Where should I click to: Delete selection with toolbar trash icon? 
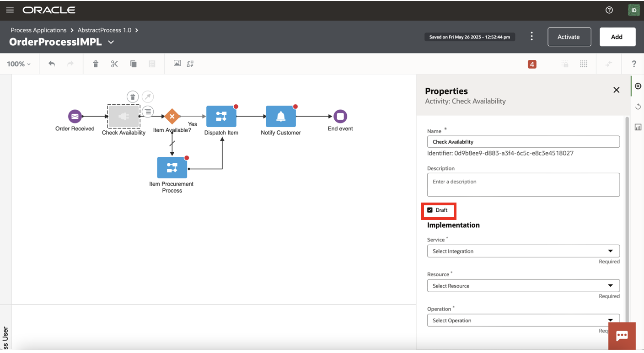[96, 64]
